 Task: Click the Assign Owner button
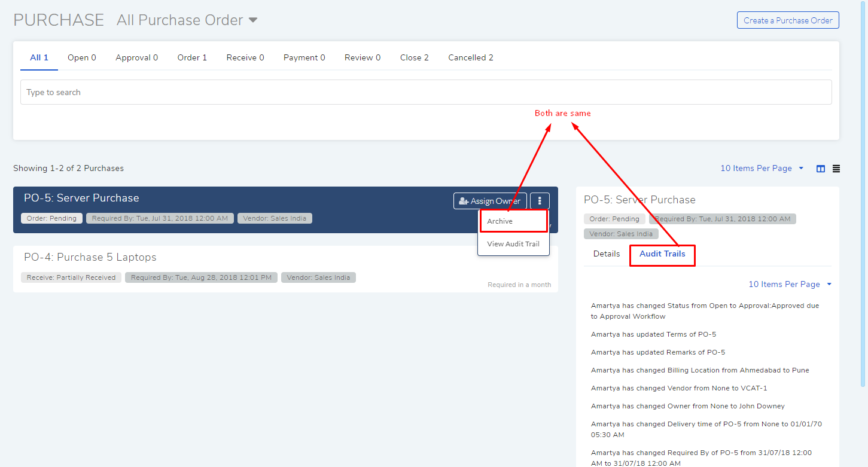pyautogui.click(x=490, y=201)
